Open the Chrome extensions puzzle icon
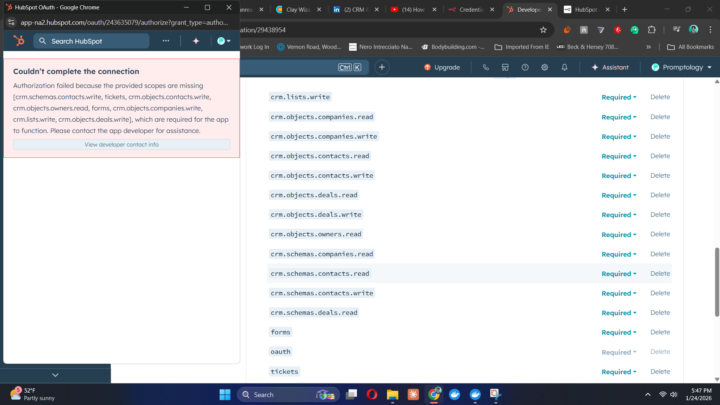720x405 pixels. click(652, 30)
